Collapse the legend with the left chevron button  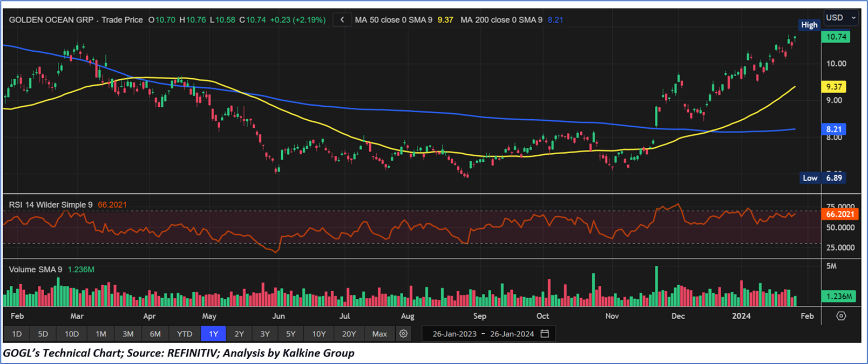[342, 20]
